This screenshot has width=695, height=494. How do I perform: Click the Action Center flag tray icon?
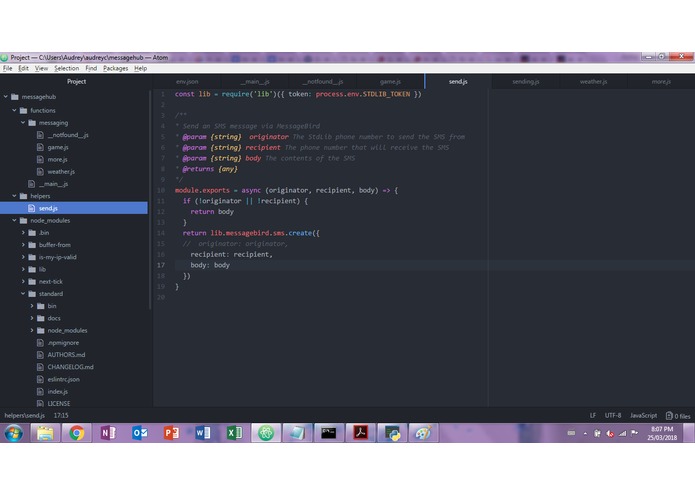pos(634,433)
